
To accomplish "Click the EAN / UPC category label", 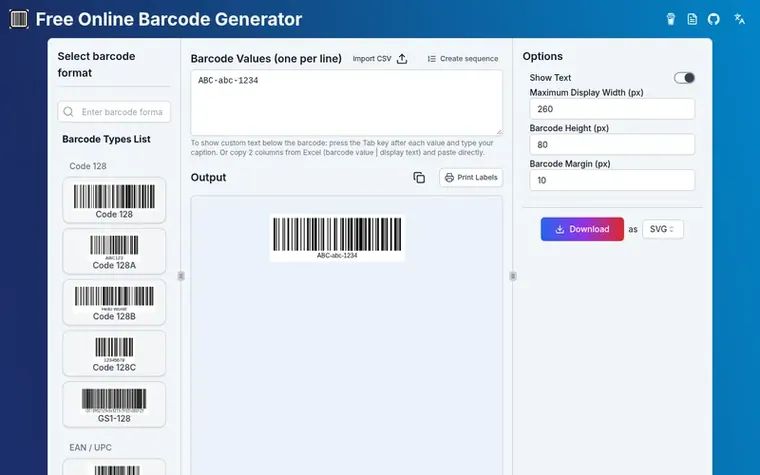I will pos(90,447).
